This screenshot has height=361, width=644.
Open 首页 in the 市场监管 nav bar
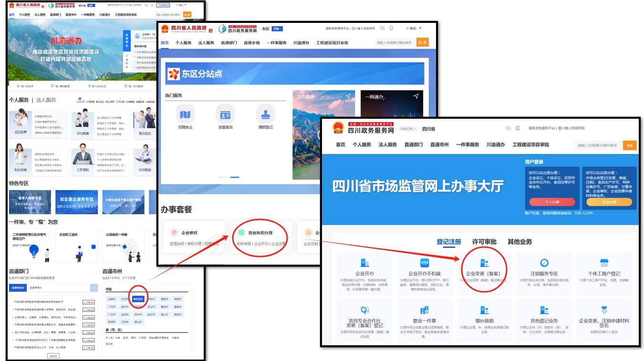pos(340,144)
